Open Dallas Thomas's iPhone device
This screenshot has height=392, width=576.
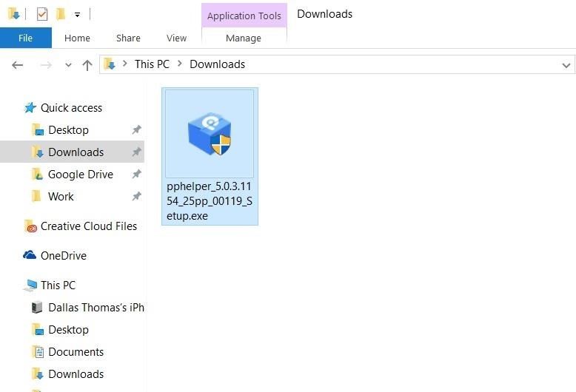(x=96, y=308)
